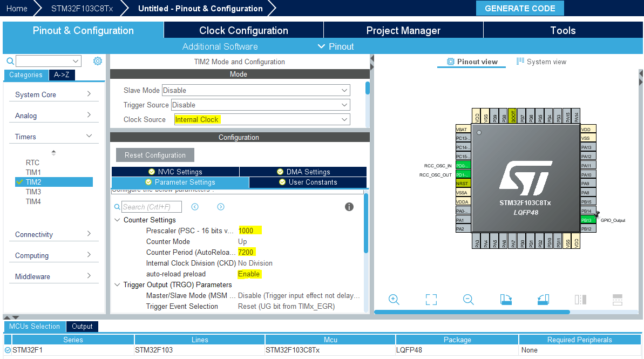Open the Tools tab
644x359 pixels.
tap(563, 30)
